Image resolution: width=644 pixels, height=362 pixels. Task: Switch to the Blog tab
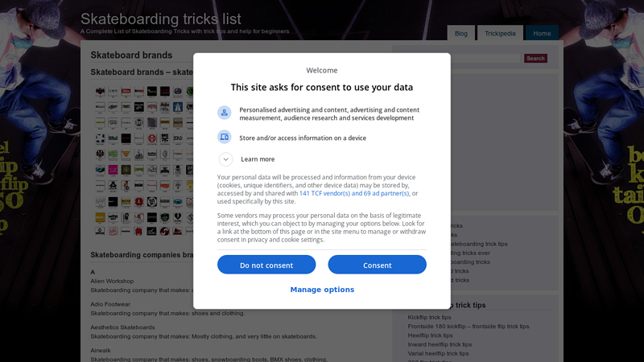tap(460, 33)
